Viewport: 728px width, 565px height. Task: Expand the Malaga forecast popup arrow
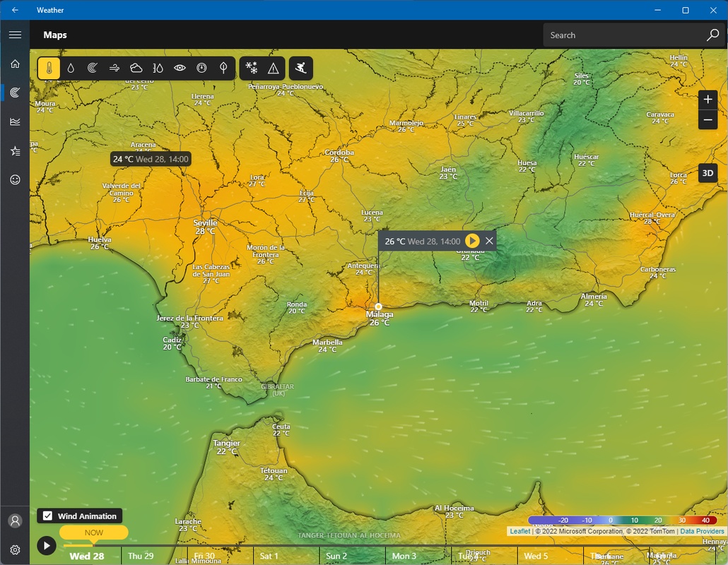(x=472, y=241)
